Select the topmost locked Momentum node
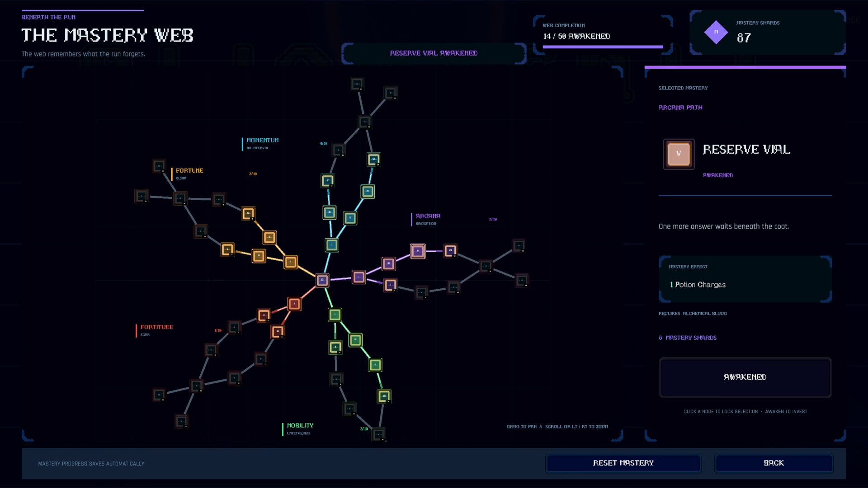Viewport: 868px width, 488px height. click(357, 84)
